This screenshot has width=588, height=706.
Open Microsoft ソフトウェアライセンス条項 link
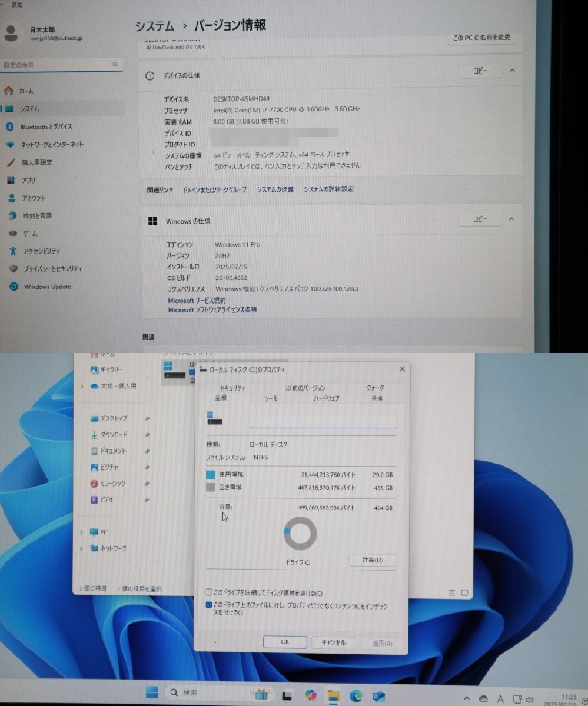212,309
